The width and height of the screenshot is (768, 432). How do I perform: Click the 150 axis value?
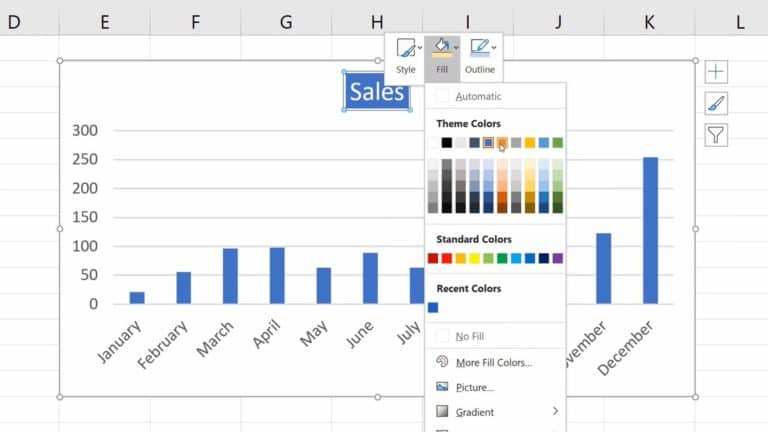point(85,217)
